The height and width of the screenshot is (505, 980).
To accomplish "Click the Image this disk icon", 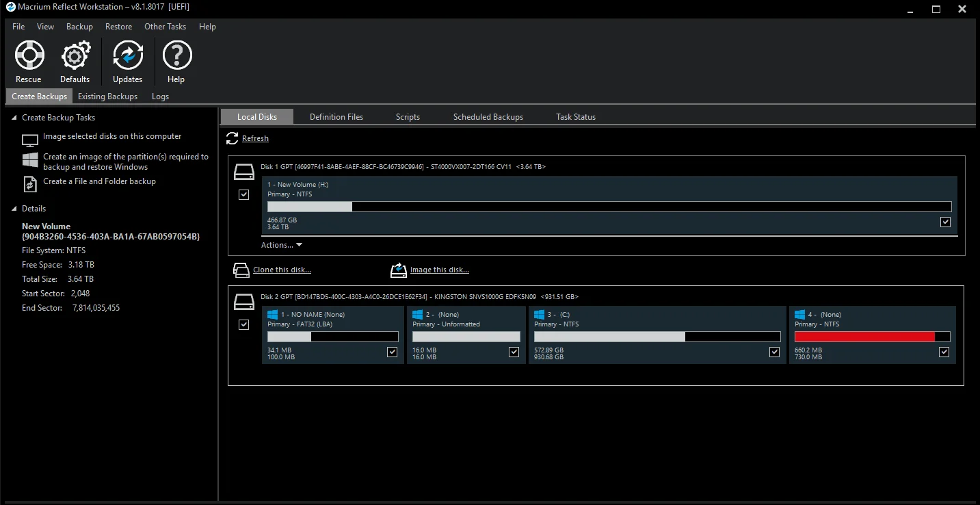I will 398,270.
